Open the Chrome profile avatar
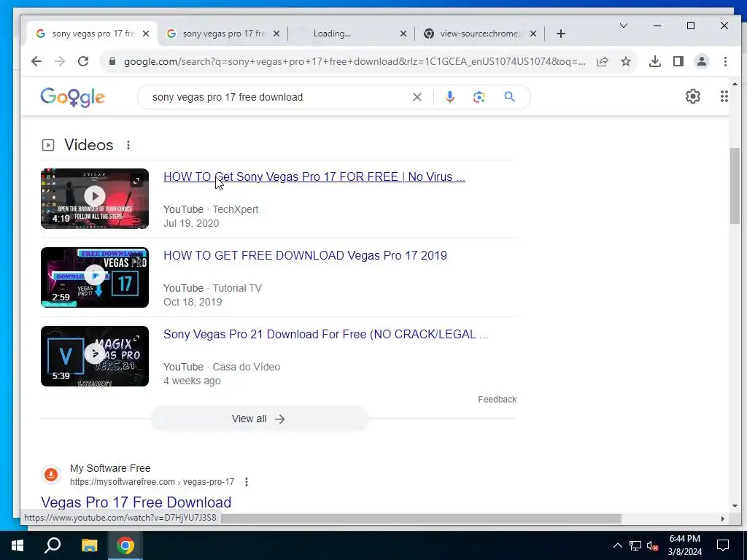Screen dimensions: 747x560 click(x=702, y=61)
